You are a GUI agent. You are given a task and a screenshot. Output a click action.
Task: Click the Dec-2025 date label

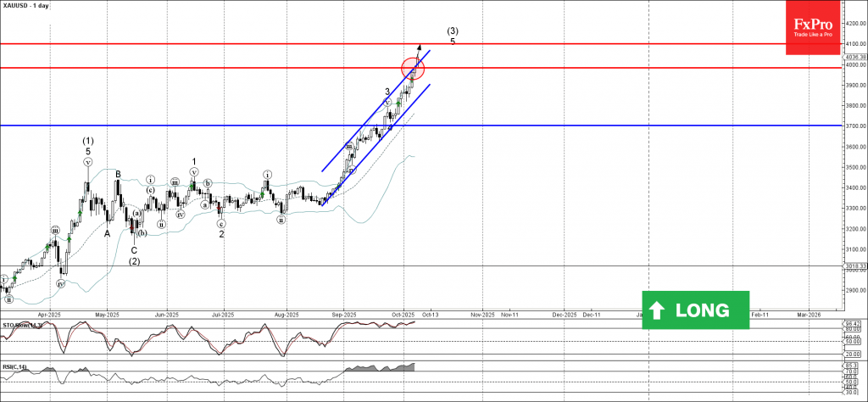point(564,315)
